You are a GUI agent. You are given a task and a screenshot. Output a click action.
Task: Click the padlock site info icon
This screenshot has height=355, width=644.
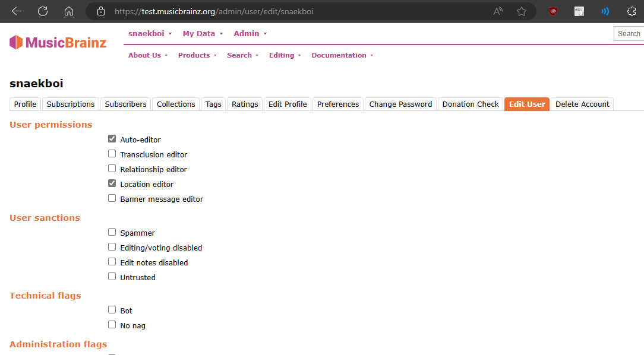[101, 11]
